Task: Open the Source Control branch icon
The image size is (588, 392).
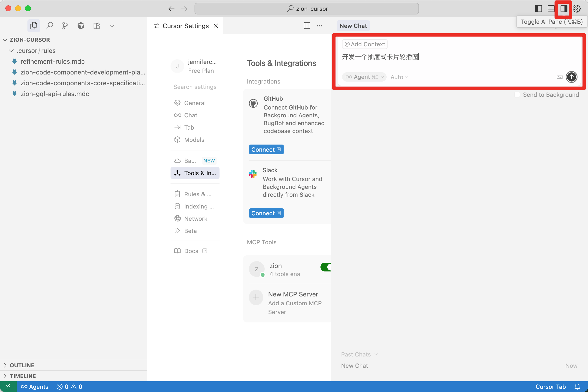Action: tap(65, 26)
